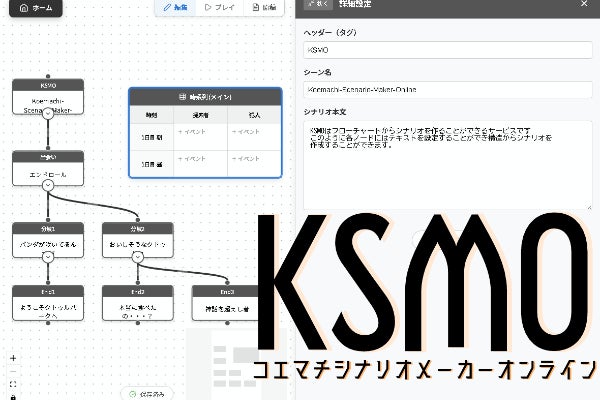600x400 pixels.
Task: Click the bottom connection handle of End3 node
Action: click(227, 323)
